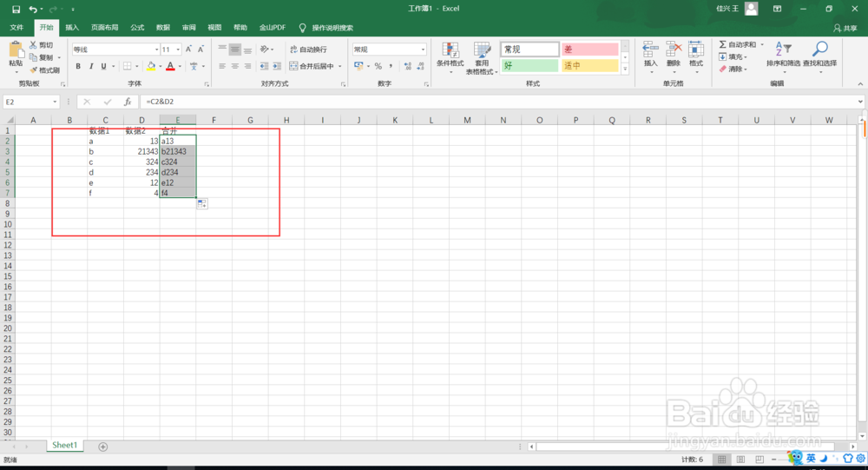868x470 pixels.
Task: Open Format as Table (套用表格格式)
Action: pyautogui.click(x=482, y=57)
